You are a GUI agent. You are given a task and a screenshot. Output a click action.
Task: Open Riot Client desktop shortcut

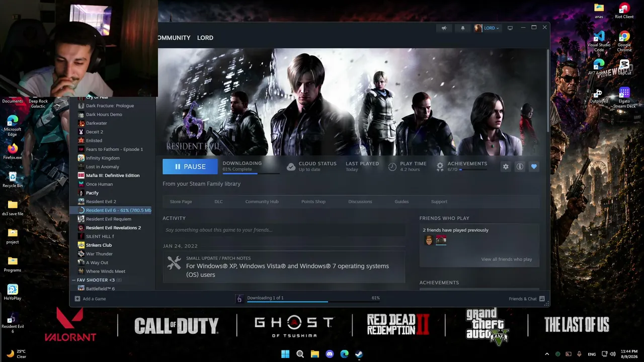[x=624, y=11]
